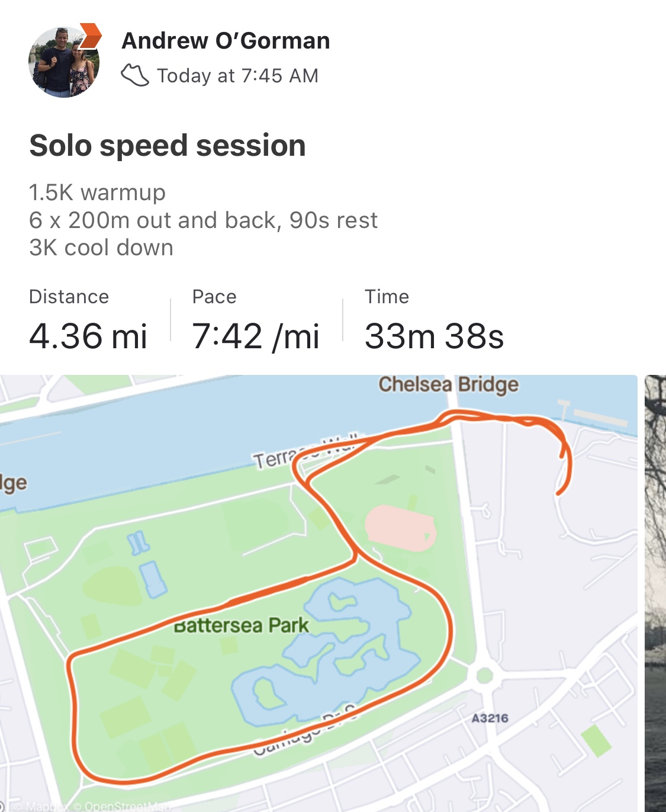Click the roundabout icon near A3216

point(485,675)
